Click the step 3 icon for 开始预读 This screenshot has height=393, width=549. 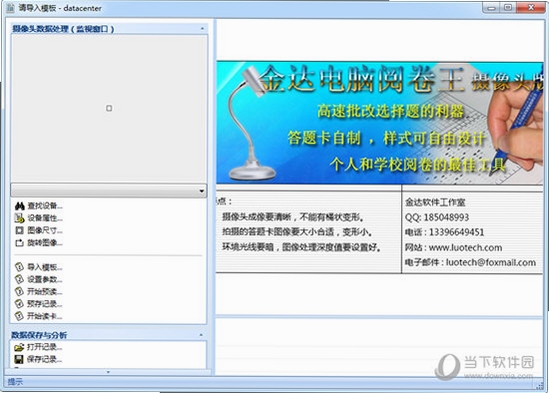19,291
